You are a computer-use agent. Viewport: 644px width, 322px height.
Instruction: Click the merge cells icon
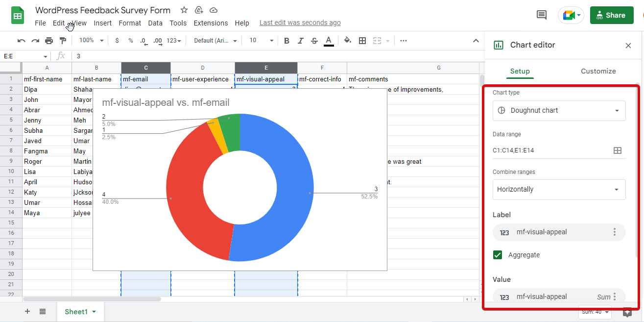pos(377,41)
